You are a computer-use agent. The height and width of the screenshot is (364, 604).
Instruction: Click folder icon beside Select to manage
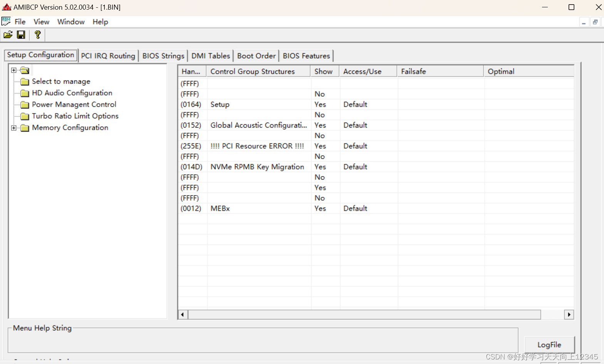(25, 82)
